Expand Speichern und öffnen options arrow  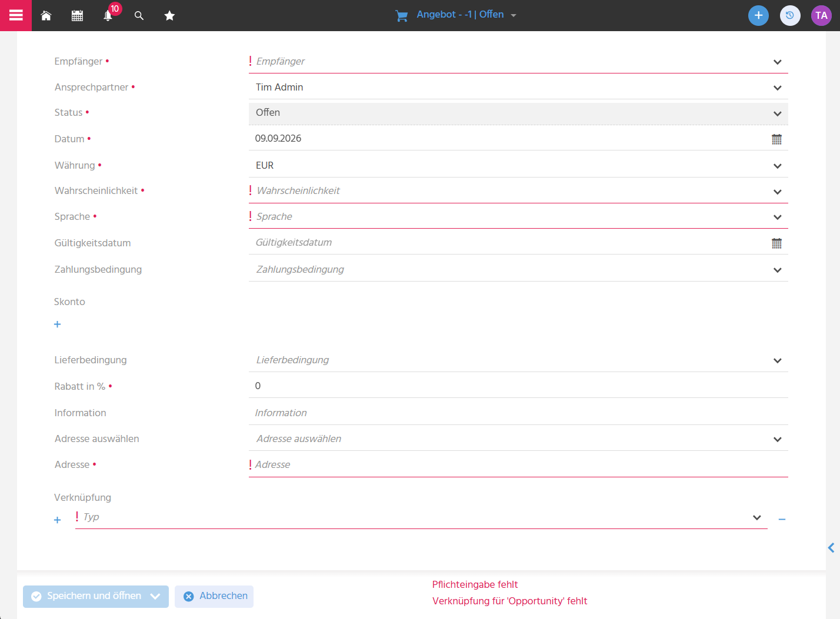coord(155,596)
